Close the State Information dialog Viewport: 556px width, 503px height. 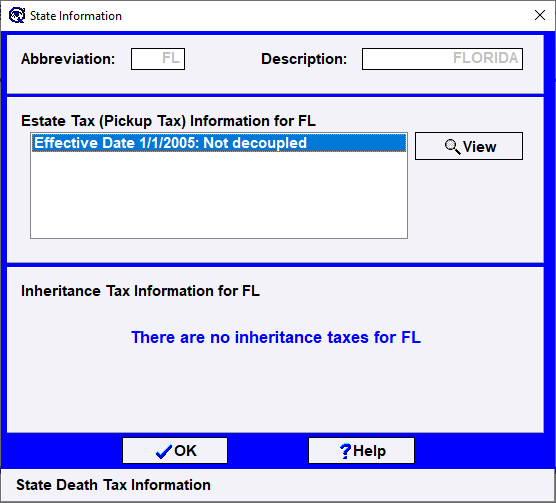[540, 15]
